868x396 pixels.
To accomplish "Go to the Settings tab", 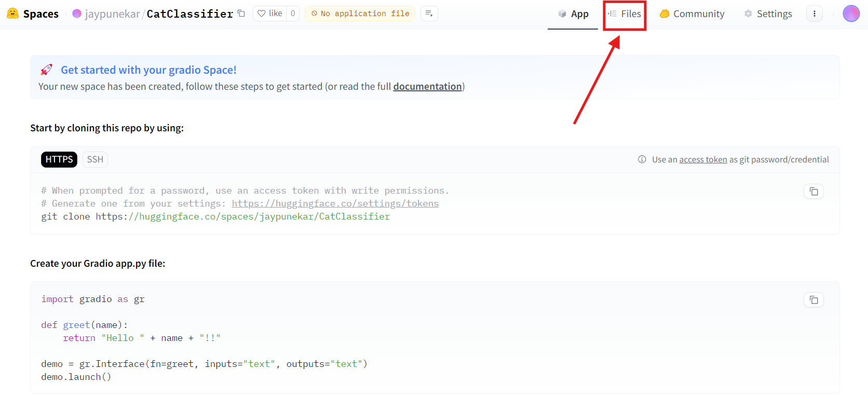I will [768, 14].
